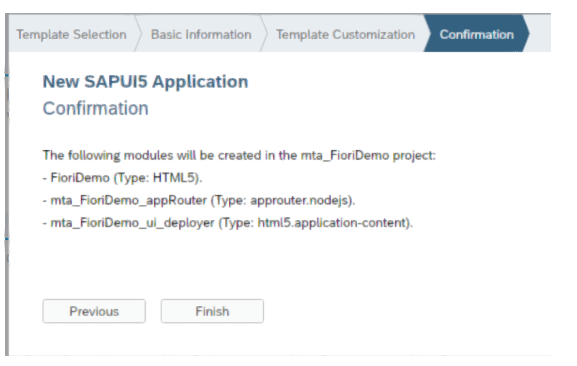Image resolution: width=577 pixels, height=366 pixels.
Task: Click the mta_FioriDemo_appRouter module line
Action: (199, 200)
